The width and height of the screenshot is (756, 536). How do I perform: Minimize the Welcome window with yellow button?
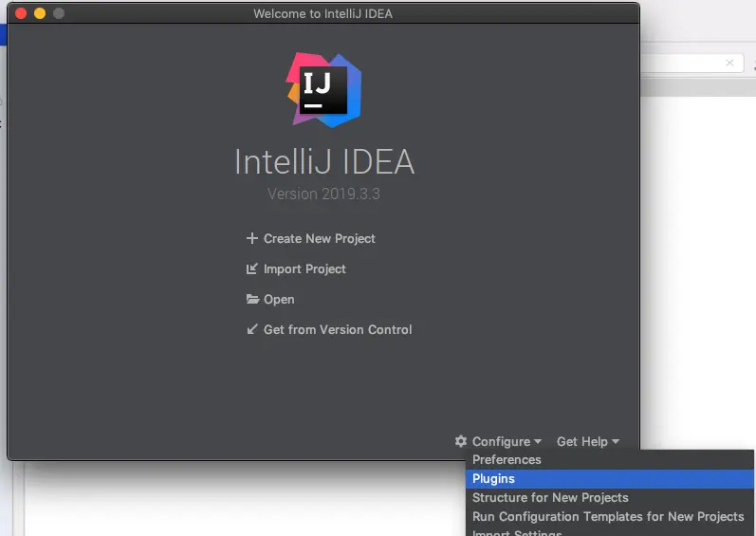point(40,13)
